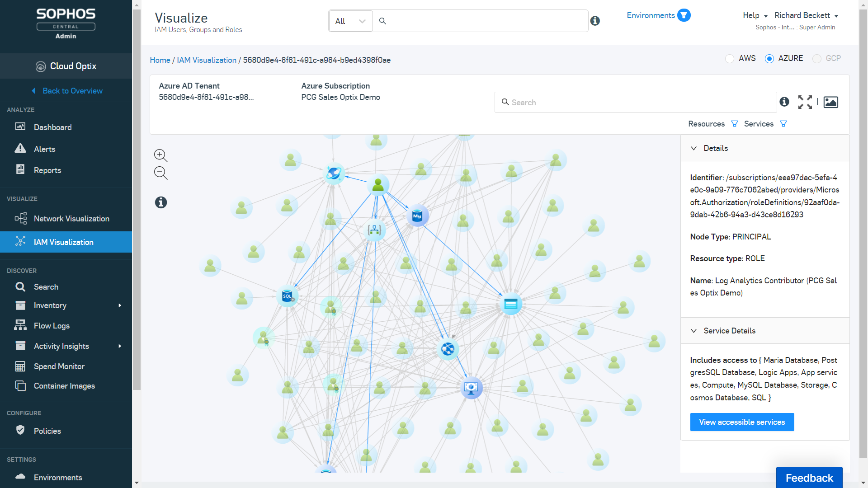Select the AWS radio button
Image resolution: width=868 pixels, height=488 pixels.
tap(729, 59)
